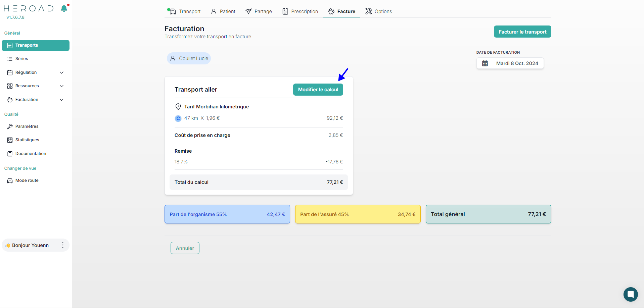The width and height of the screenshot is (644, 308).
Task: Open the Options tab
Action: click(378, 11)
